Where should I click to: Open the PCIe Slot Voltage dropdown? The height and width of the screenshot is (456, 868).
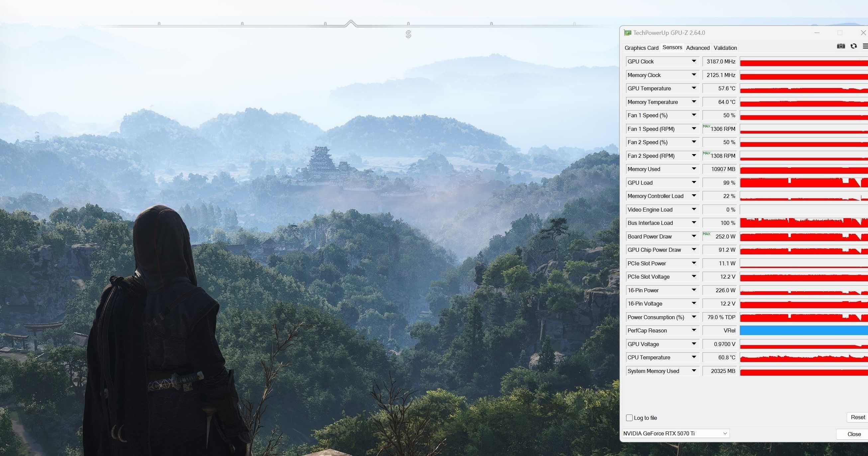tap(694, 277)
